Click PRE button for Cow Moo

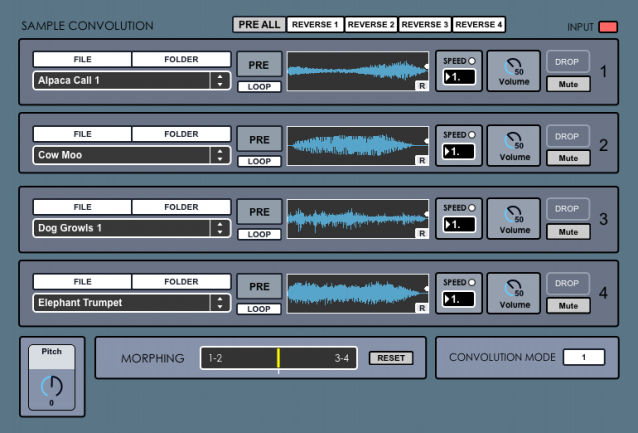pyautogui.click(x=259, y=140)
